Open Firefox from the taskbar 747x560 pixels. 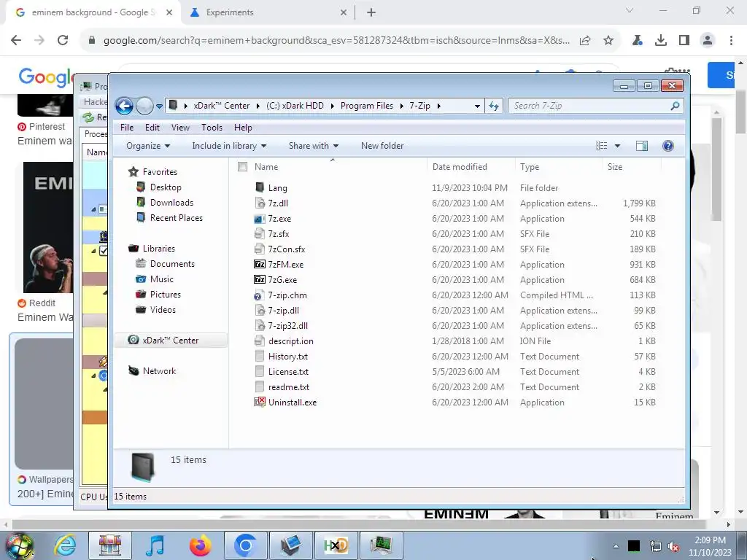pyautogui.click(x=201, y=545)
